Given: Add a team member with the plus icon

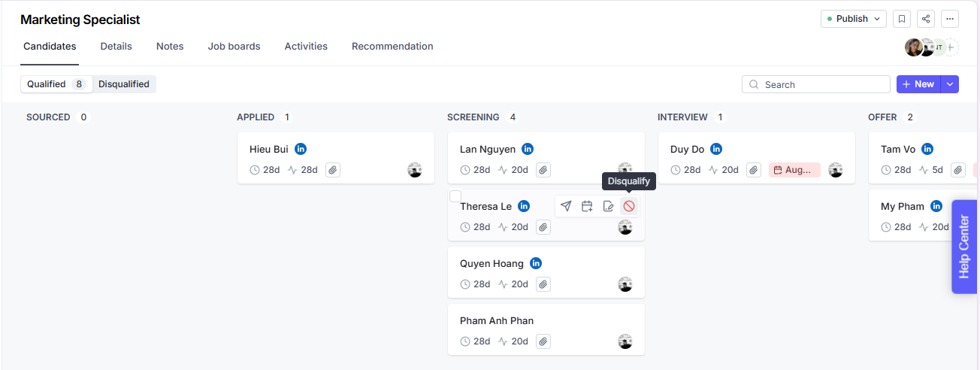Looking at the screenshot, I should [x=951, y=47].
